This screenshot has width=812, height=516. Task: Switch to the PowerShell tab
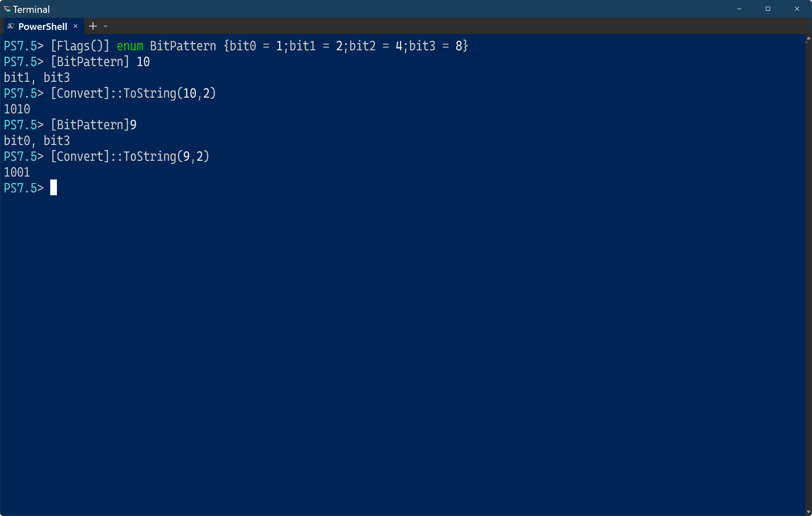(x=42, y=27)
